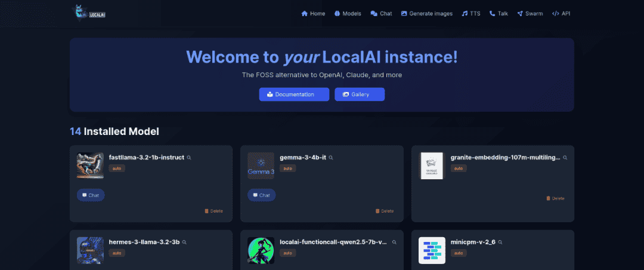Click search icon beside fastllama-3.2-1b-instruct
Viewport: 644px width, 270px height.
[189, 158]
